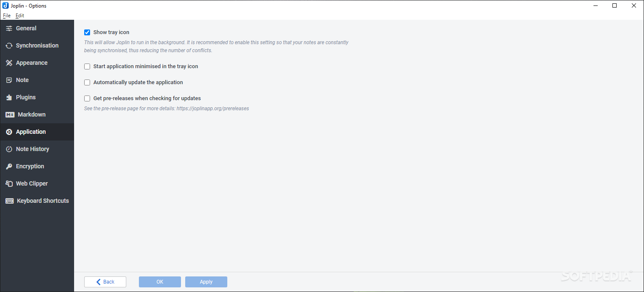Click the tray icon description text
Viewport: 644px width, 292px height.
click(x=216, y=46)
